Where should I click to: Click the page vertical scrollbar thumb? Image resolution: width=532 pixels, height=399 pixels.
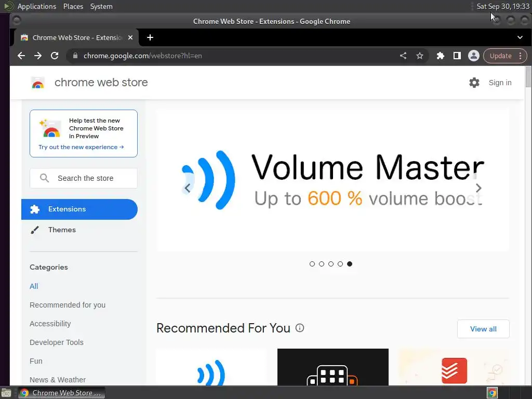528,77
